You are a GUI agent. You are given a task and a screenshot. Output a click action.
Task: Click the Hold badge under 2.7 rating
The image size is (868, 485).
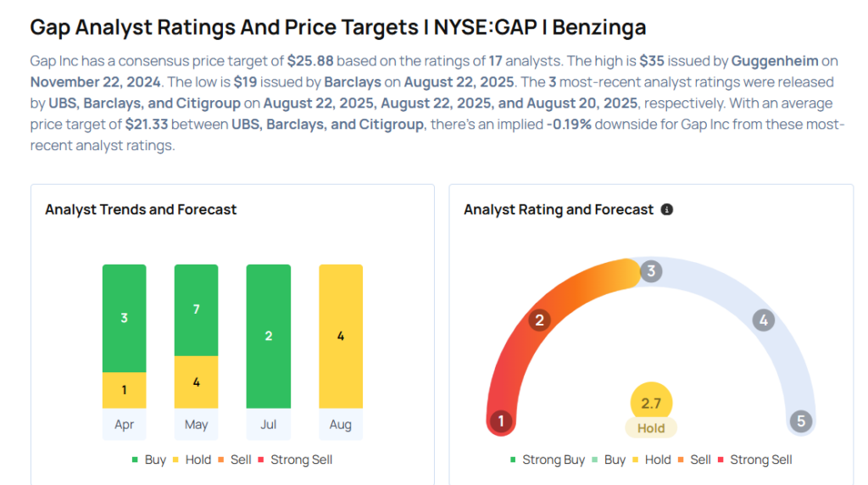click(651, 428)
